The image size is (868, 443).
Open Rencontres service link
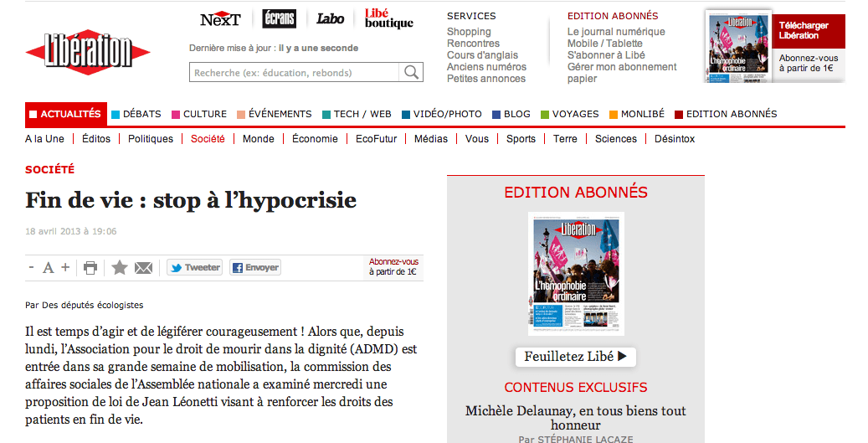pos(473,44)
